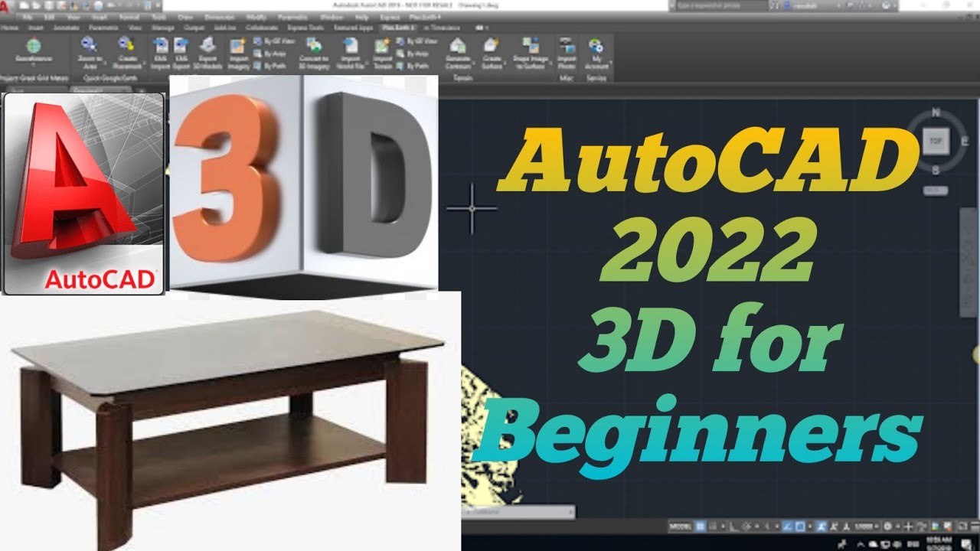Choose imagery By Path option
This screenshot has width=980, height=551.
click(269, 66)
